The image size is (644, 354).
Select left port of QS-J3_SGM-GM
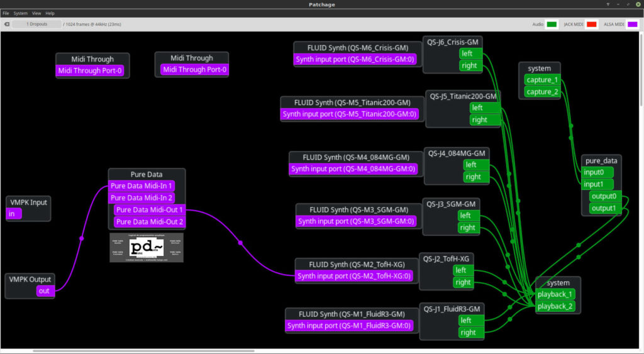(469, 215)
